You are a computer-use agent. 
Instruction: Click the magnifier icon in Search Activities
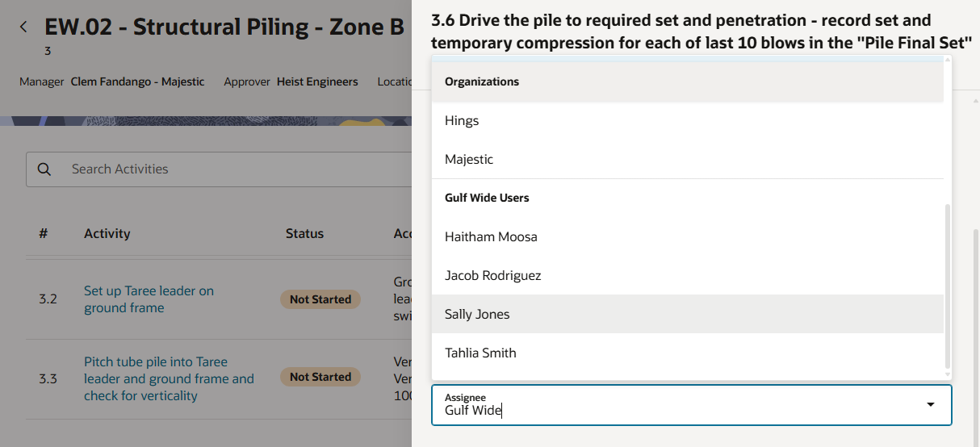[44, 169]
